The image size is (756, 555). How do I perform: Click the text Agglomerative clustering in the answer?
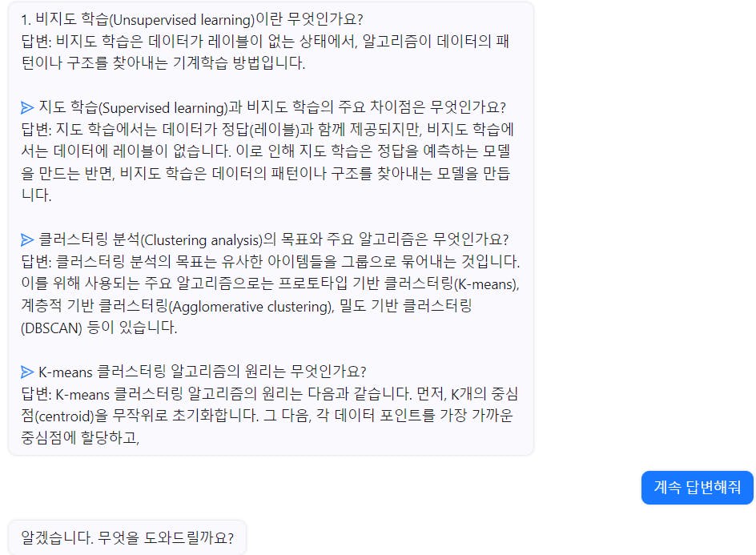250,306
